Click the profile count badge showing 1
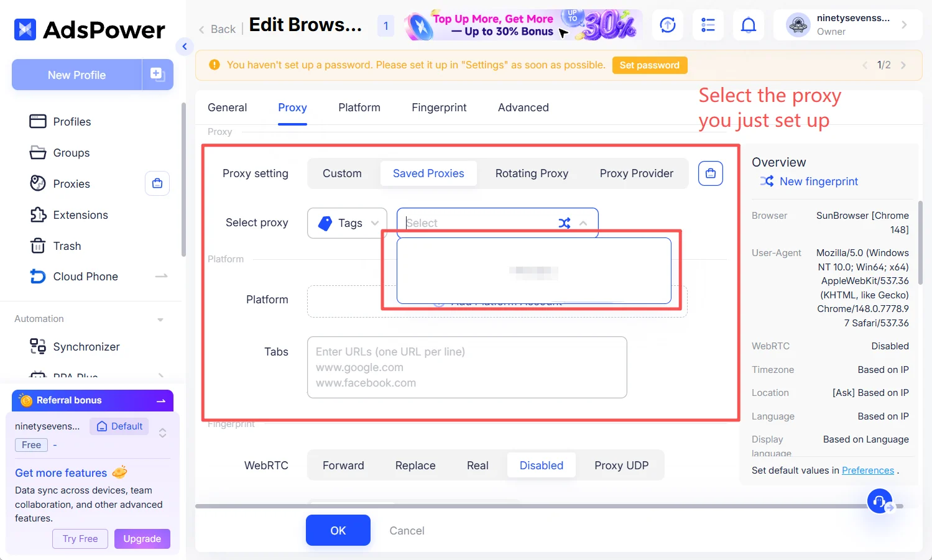This screenshot has height=560, width=932. [x=385, y=25]
